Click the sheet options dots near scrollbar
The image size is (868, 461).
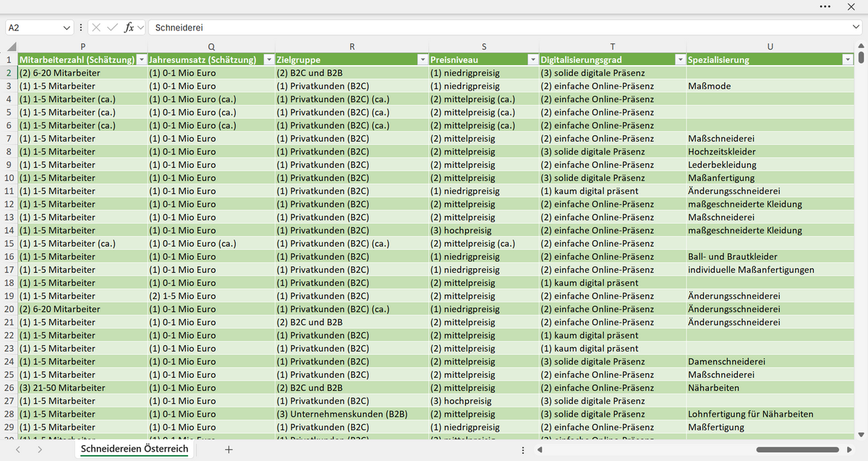(x=523, y=449)
